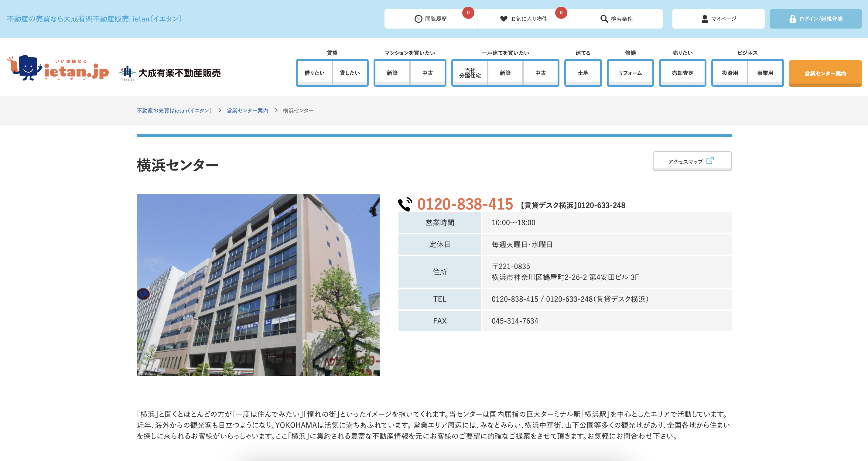Screen dimensions: 868x461
Task: Select 中古 under マンションを買いたい
Action: coord(428,73)
